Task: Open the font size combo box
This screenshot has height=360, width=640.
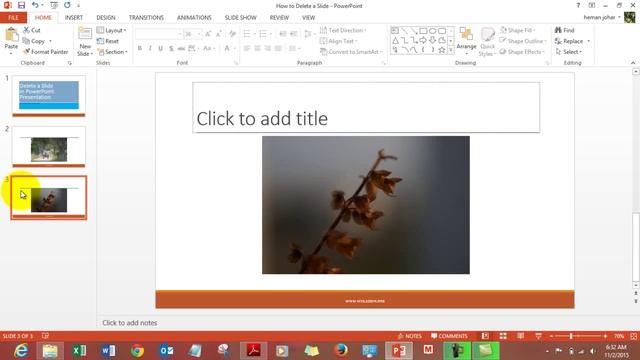Action: click(192, 34)
